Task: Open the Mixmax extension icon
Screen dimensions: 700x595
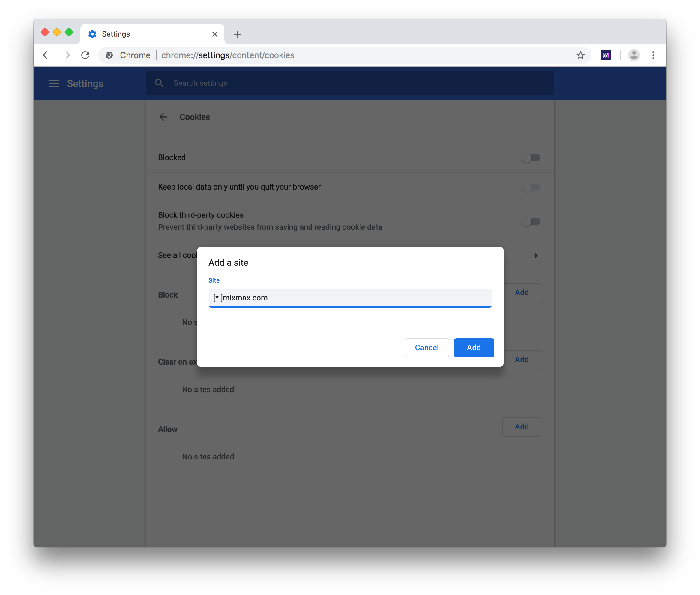Action: tap(606, 55)
